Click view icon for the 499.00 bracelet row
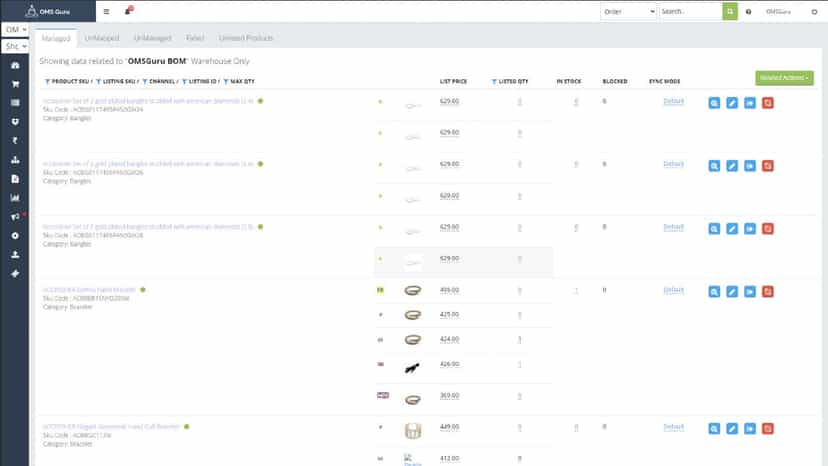The height and width of the screenshot is (466, 828). tap(714, 292)
